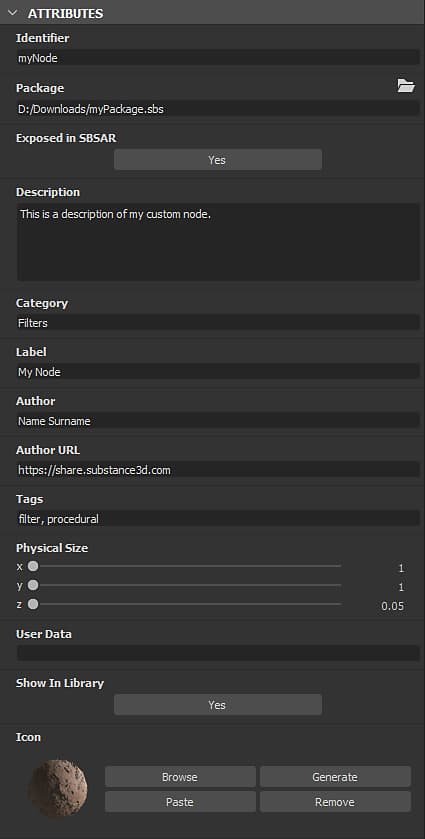Click the Author URL field
The image size is (425, 839).
pos(218,470)
